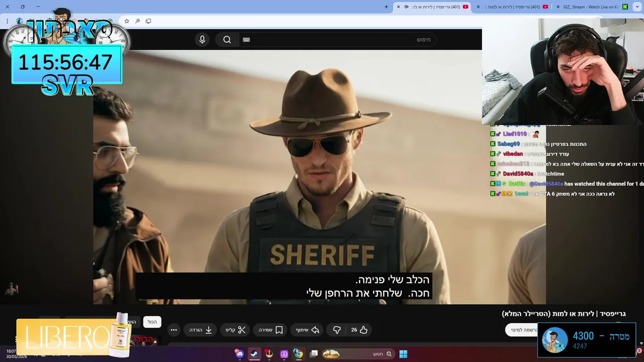Close the IGZ_Stream Kick tab

557,7
